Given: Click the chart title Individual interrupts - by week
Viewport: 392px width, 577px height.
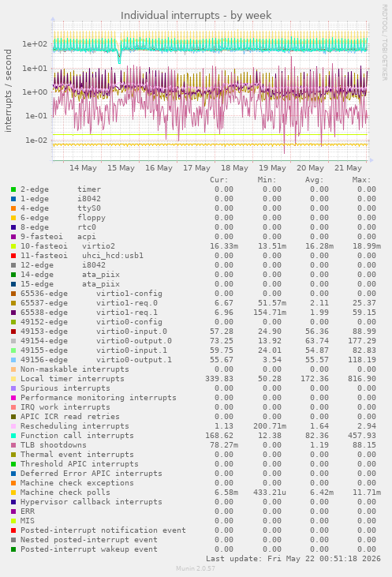Looking at the screenshot, I should (196, 16).
